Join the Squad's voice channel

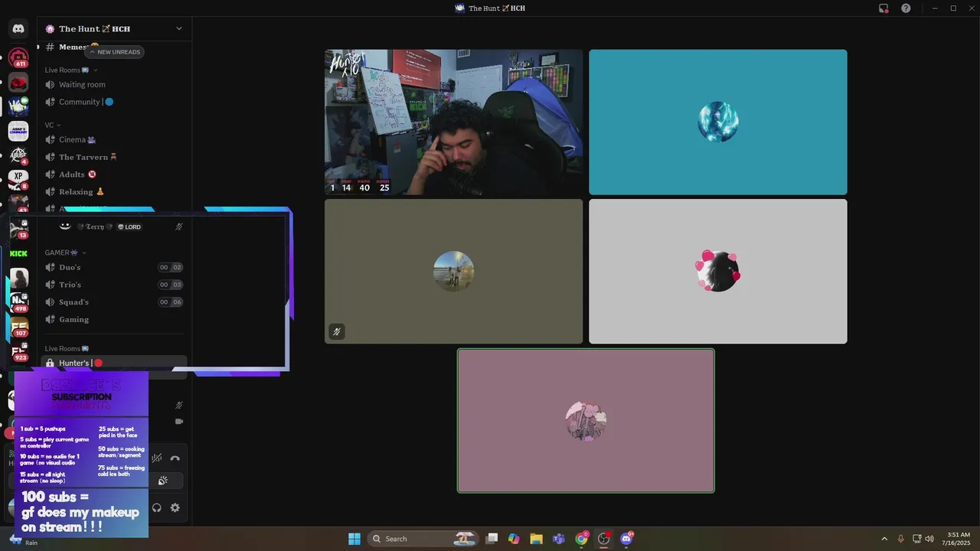click(x=113, y=302)
